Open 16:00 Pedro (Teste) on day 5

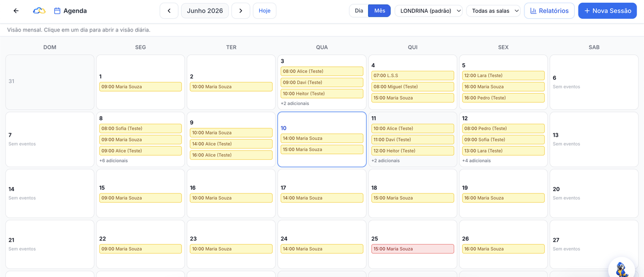pyautogui.click(x=503, y=98)
